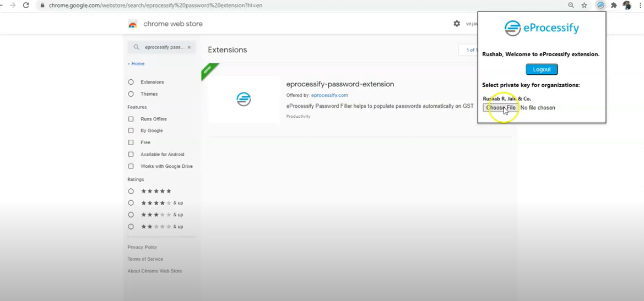This screenshot has height=301, width=644.
Task: Clear the store search with the X
Action: [x=189, y=47]
